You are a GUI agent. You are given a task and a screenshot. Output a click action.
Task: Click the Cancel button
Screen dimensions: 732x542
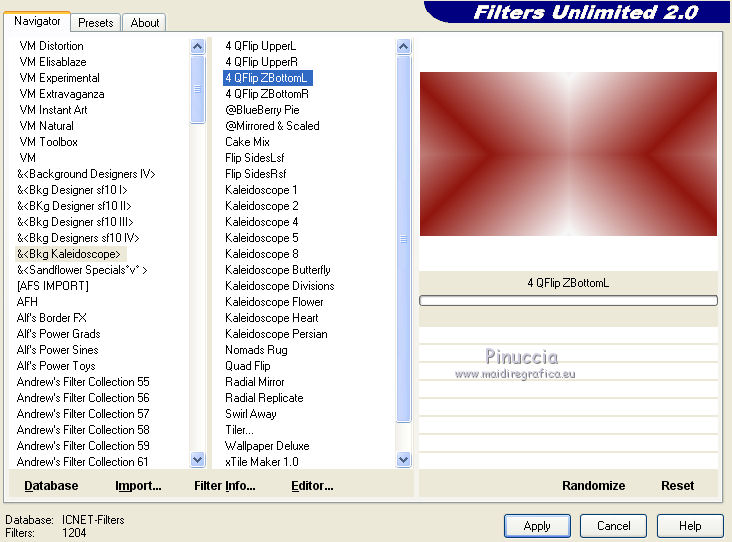613,526
